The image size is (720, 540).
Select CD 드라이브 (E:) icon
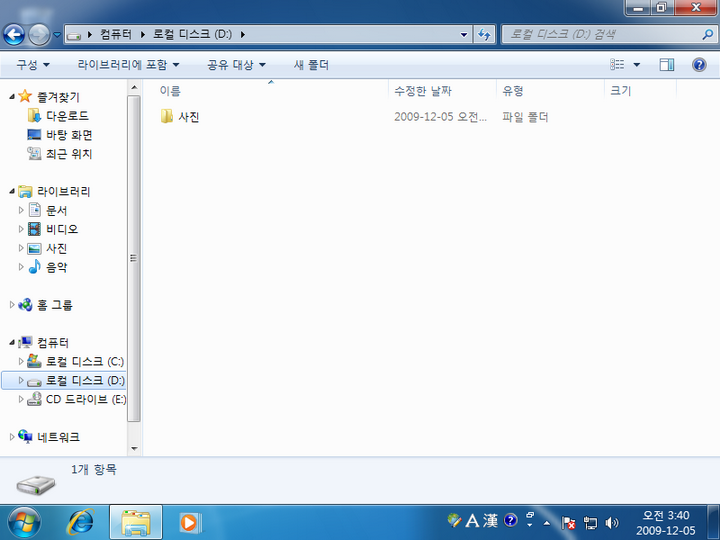coord(34,399)
